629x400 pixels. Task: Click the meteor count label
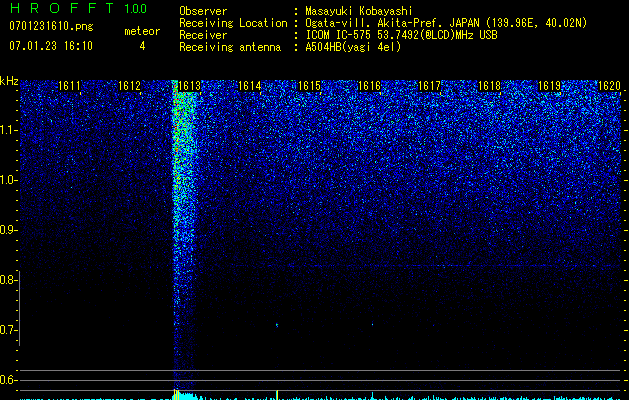pos(142,31)
